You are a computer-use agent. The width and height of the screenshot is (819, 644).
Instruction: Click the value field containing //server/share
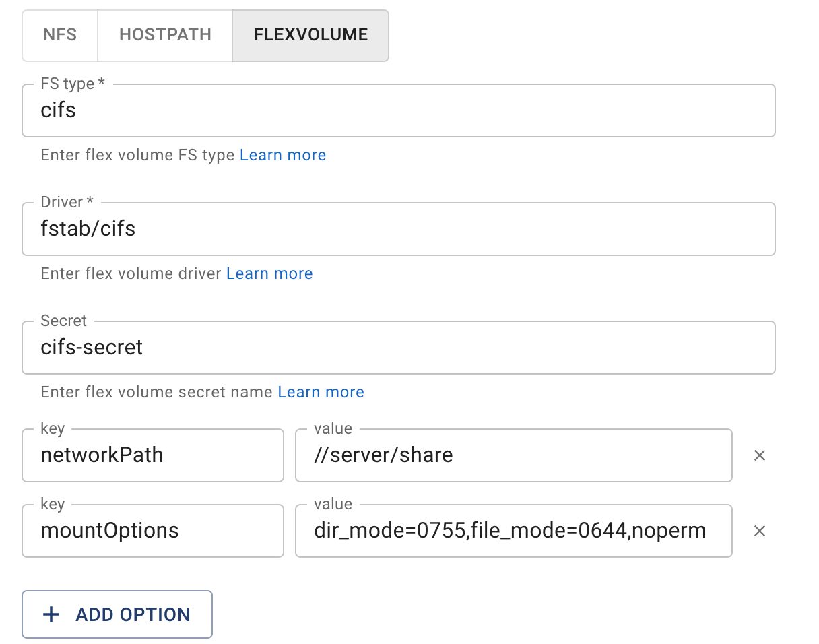click(514, 455)
